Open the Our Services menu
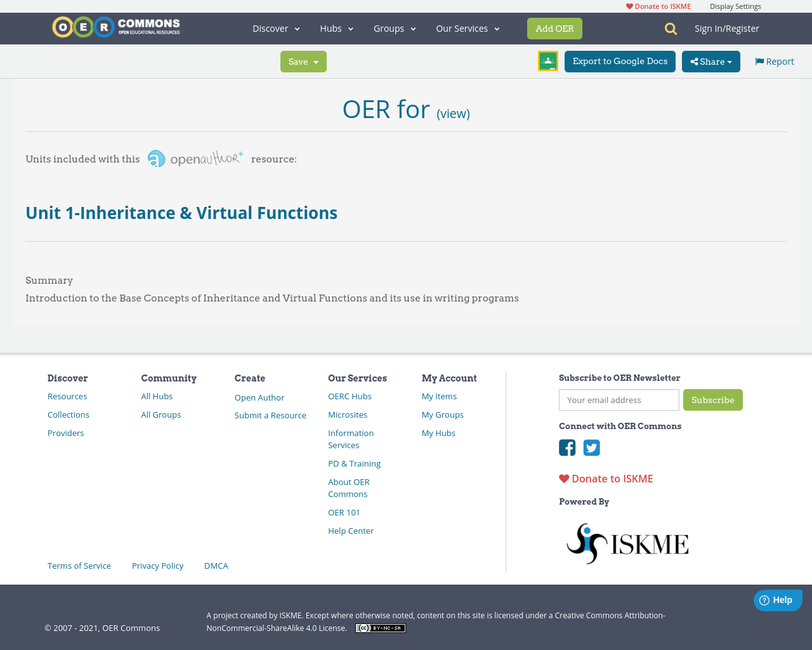The width and height of the screenshot is (812, 650). coord(466,28)
